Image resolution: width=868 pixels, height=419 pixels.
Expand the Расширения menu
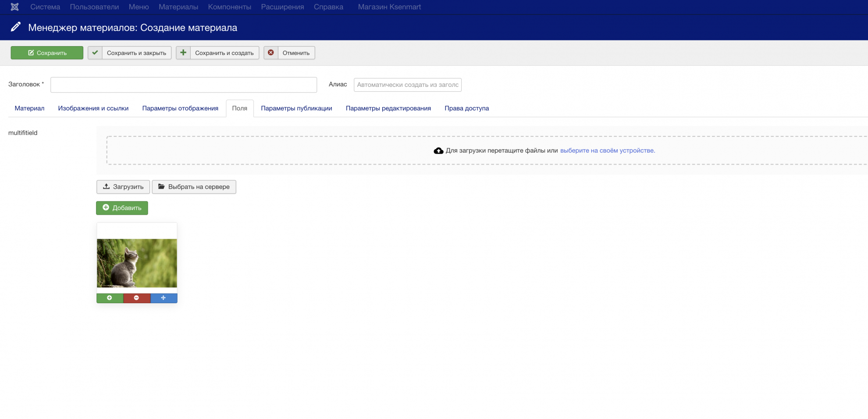(282, 7)
